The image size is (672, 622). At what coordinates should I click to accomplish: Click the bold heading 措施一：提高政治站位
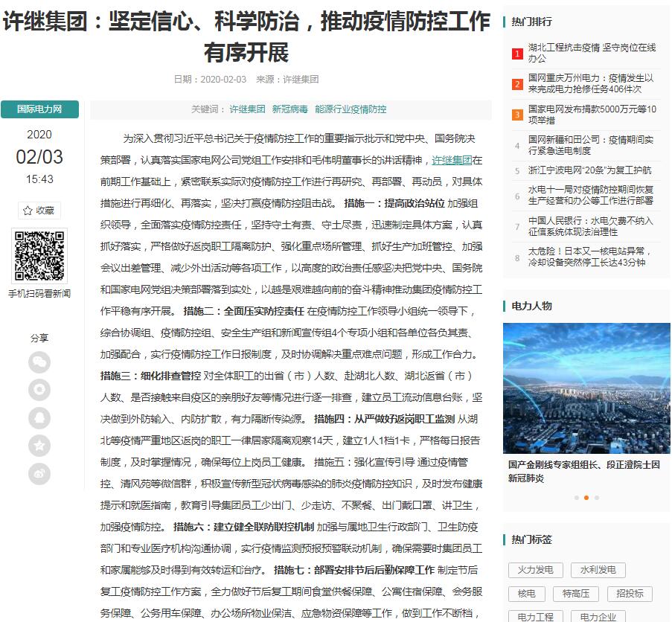(x=394, y=203)
